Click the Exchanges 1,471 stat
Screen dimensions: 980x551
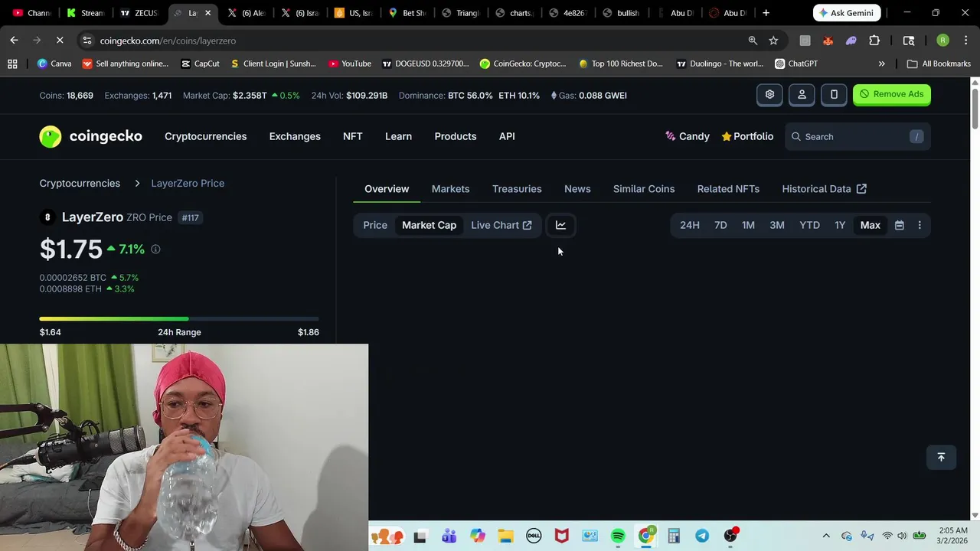138,96
